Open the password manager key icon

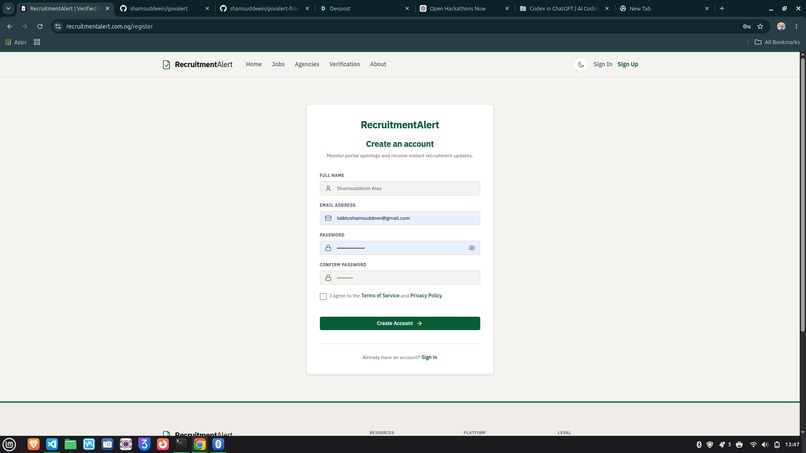click(746, 26)
